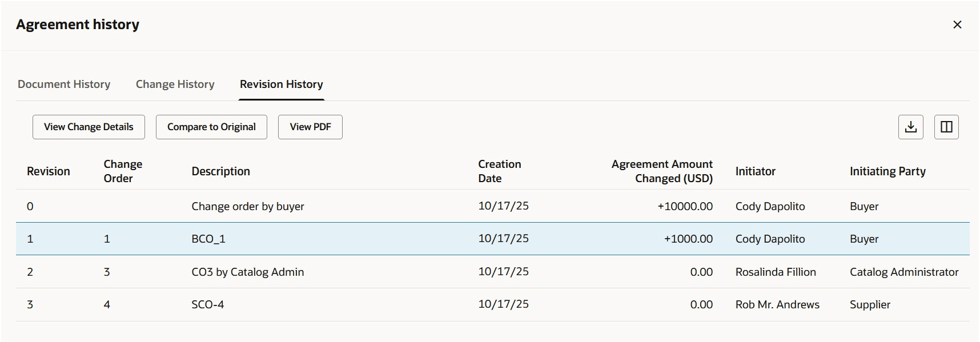Open the manage columns icon
Screen dimensions: 980x342
[946, 127]
